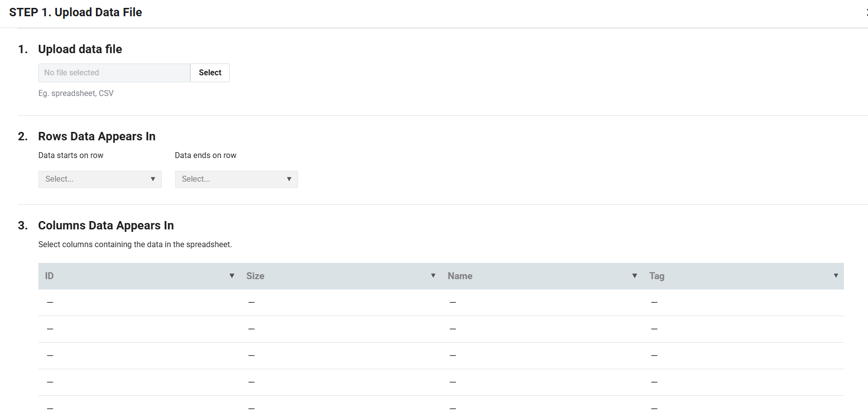Click the first row cell under Size
This screenshot has width=868, height=416.
point(251,302)
